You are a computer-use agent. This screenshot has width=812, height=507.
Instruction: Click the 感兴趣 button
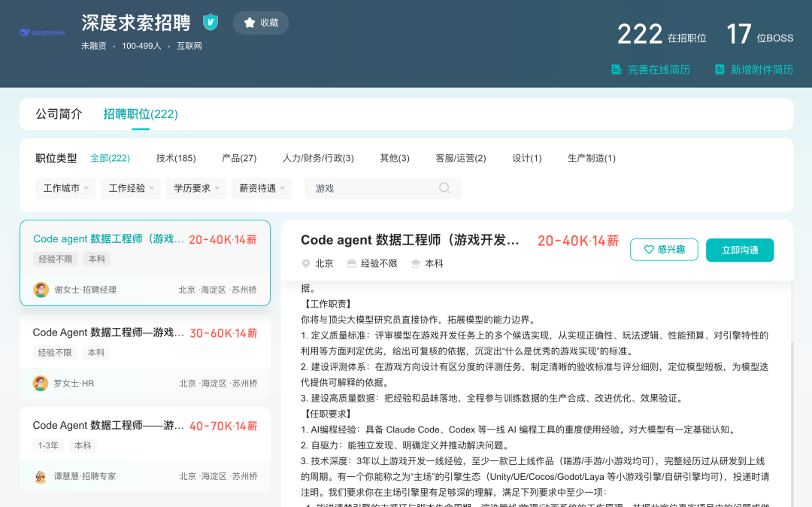664,250
